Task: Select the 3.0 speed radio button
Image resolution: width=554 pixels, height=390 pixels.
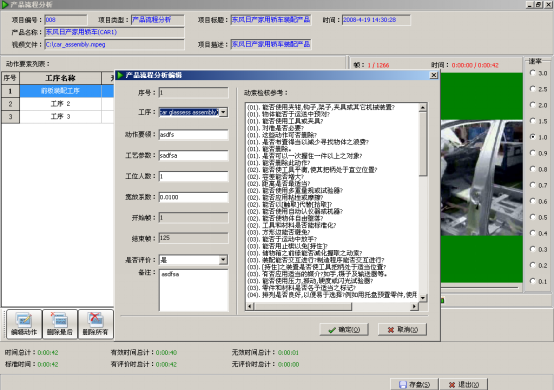Action: (x=533, y=73)
